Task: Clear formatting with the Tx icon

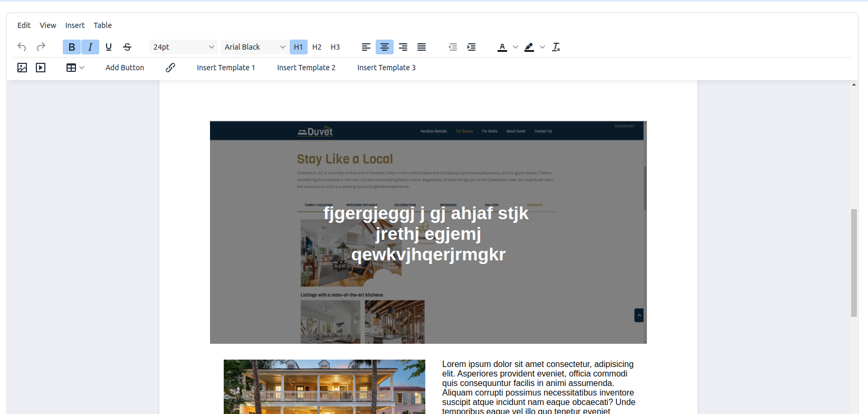Action: (556, 47)
